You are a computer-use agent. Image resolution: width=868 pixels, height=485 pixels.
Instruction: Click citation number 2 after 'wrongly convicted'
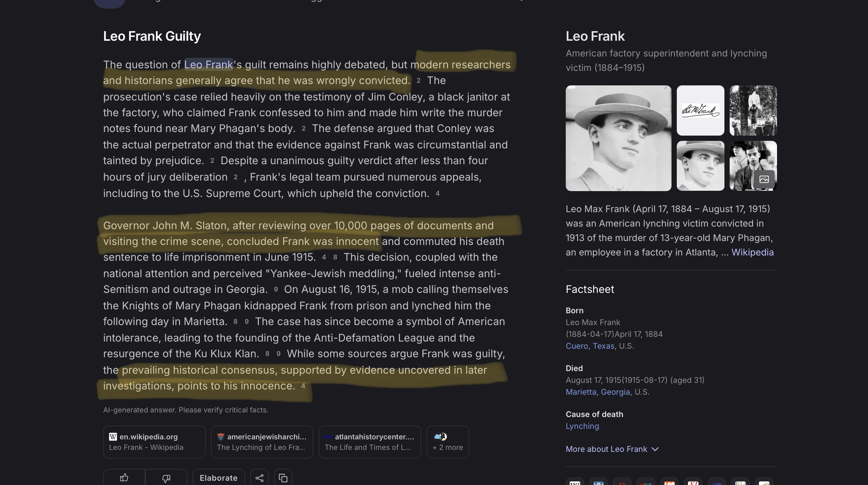tap(419, 80)
